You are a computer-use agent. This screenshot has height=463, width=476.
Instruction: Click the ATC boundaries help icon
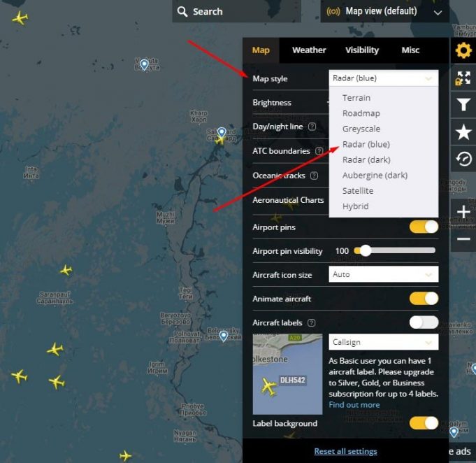point(319,151)
